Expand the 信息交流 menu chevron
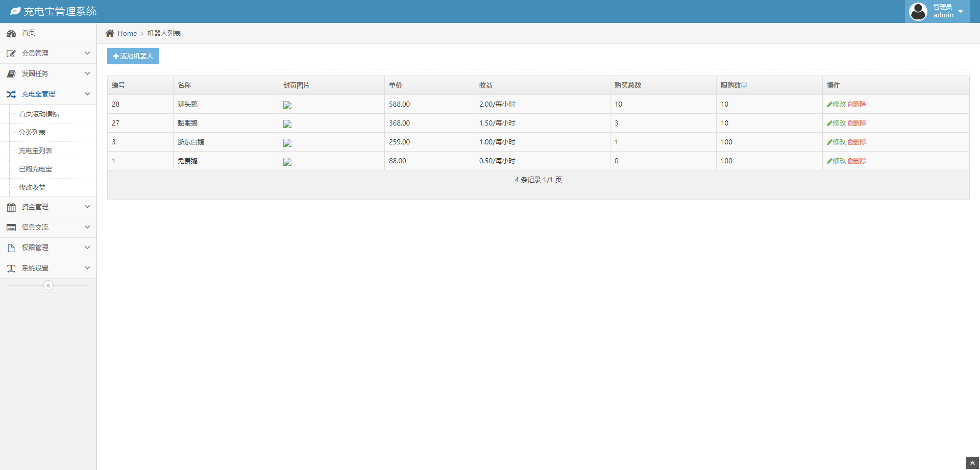 87,227
